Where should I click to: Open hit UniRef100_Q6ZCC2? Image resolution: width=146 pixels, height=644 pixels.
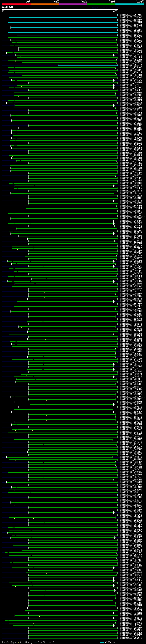click(x=131, y=37)
